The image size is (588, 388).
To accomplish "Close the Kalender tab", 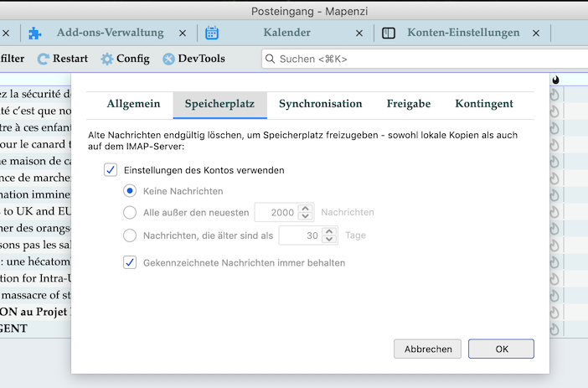I will coord(359,34).
